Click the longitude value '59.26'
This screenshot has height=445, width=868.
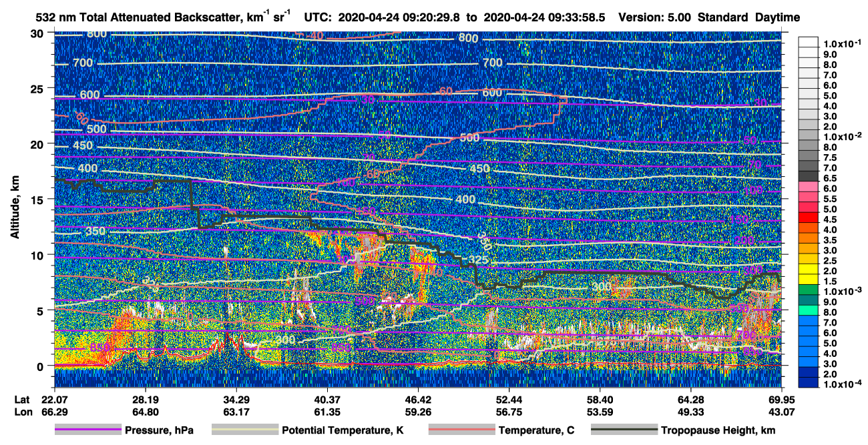[418, 412]
